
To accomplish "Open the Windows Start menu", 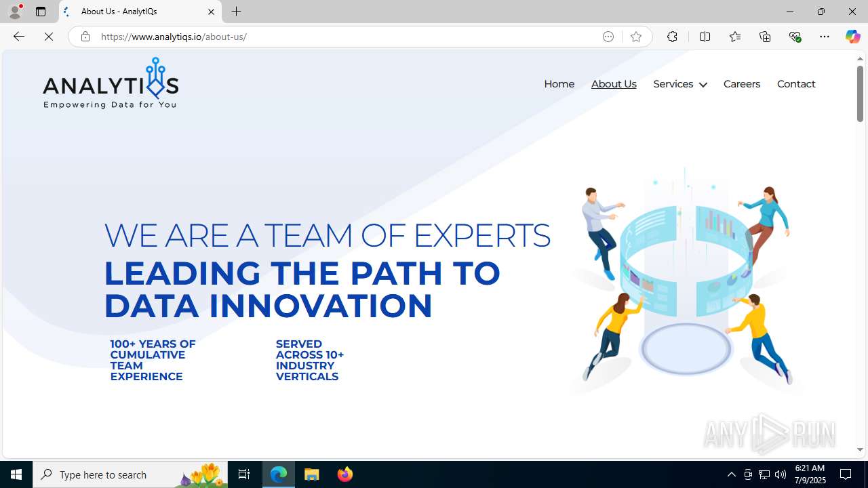I will 16,474.
